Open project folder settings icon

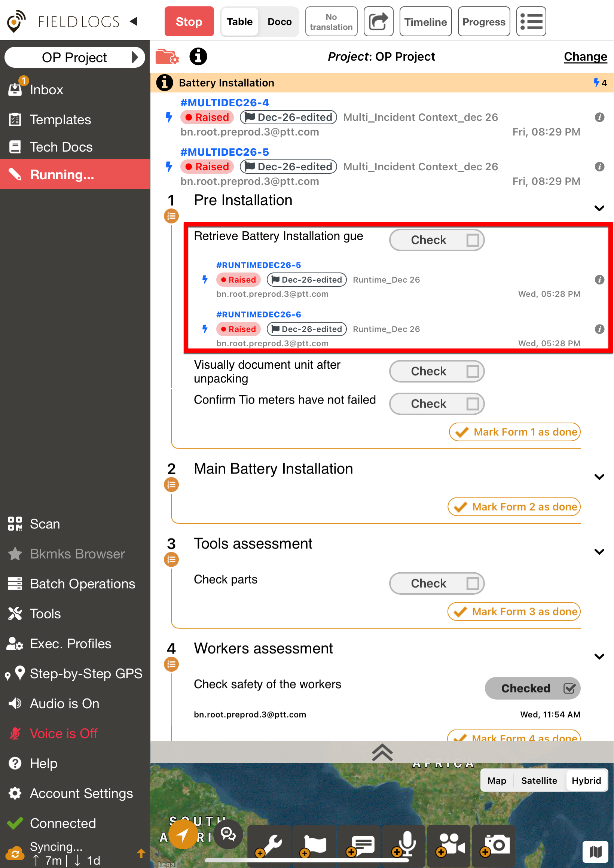click(x=167, y=57)
